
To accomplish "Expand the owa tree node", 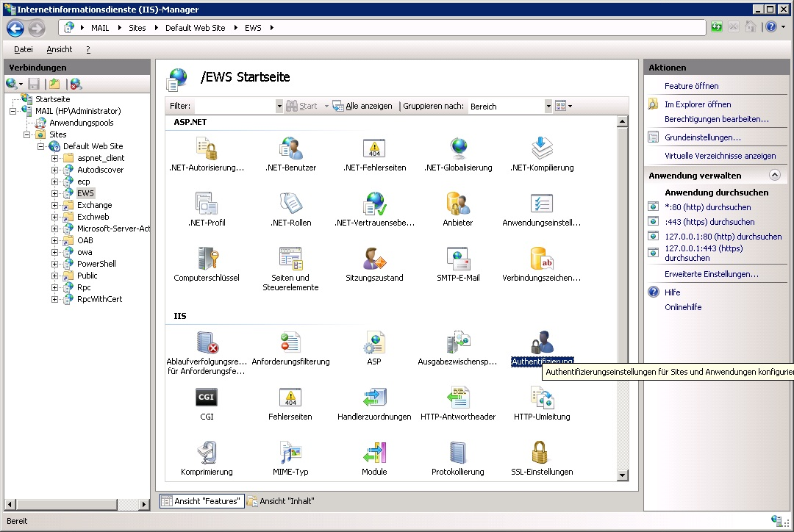I will pos(55,252).
